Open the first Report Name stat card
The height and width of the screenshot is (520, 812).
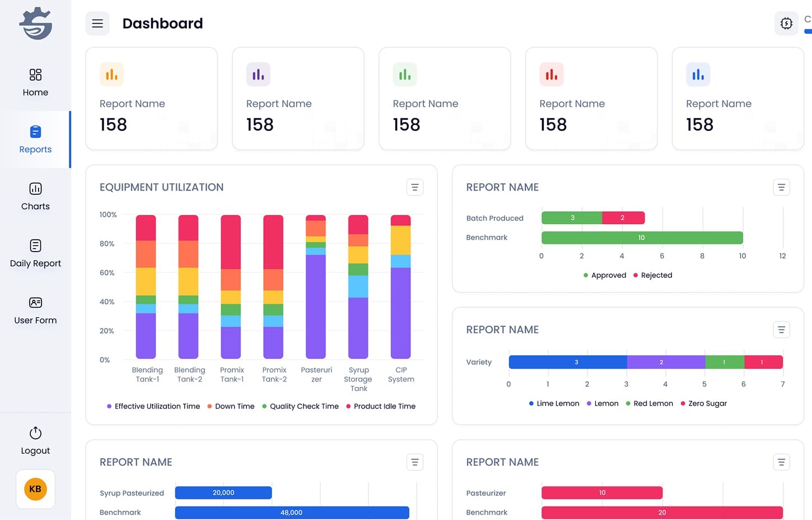coord(151,99)
